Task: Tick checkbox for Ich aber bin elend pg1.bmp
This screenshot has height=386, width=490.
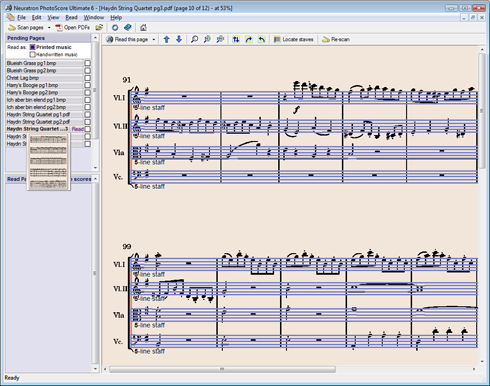Action: [x=87, y=100]
